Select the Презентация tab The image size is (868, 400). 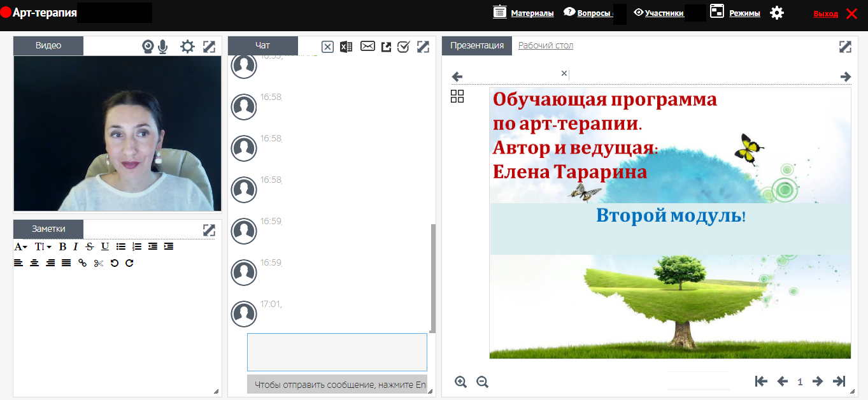point(477,46)
